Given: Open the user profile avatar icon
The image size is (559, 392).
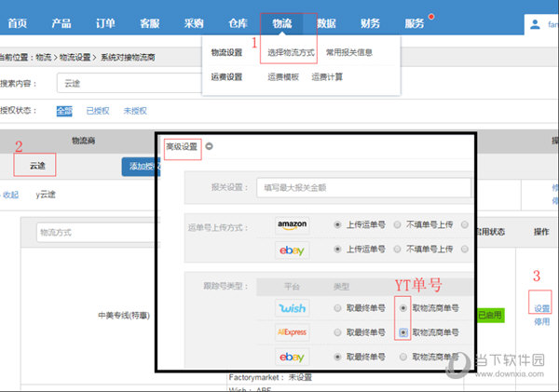Looking at the screenshot, I should [x=538, y=25].
